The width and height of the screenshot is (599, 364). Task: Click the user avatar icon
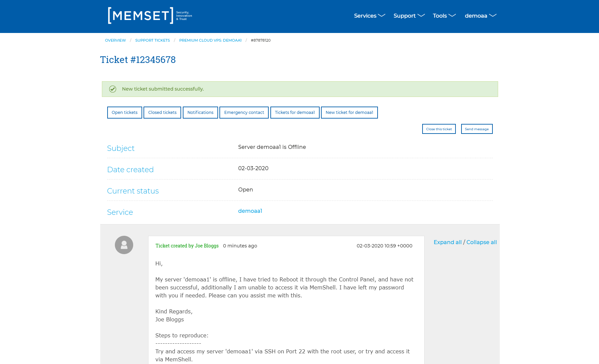coord(124,245)
